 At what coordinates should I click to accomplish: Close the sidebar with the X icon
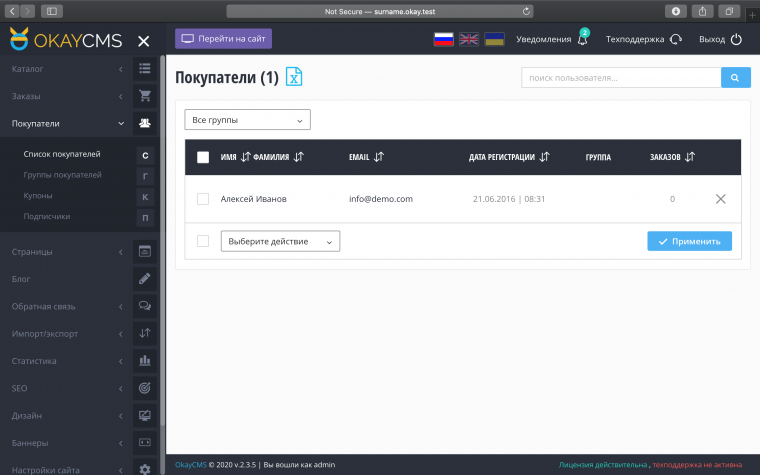[x=144, y=41]
